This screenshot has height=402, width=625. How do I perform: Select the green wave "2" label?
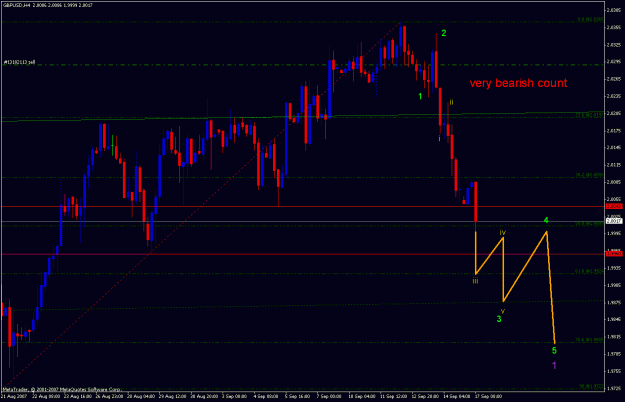444,33
